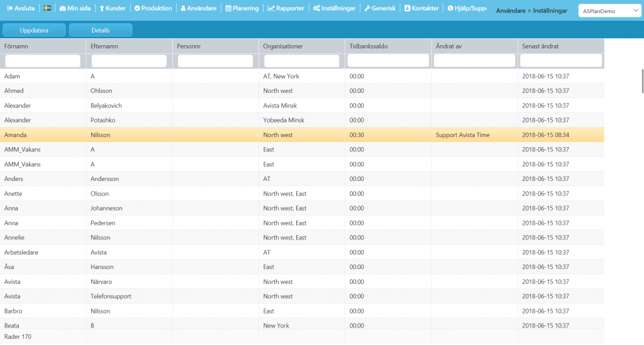The width and height of the screenshot is (644, 345).
Task: Select the Arbetsledare row
Action: [x=302, y=252]
